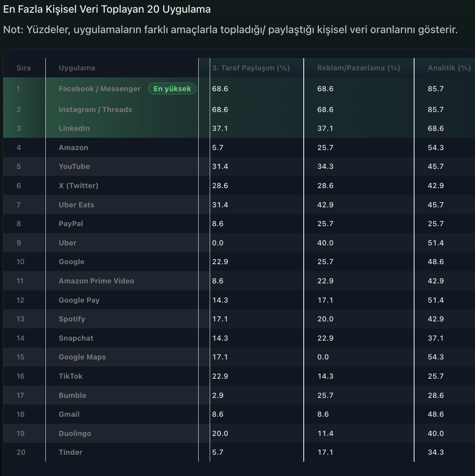The height and width of the screenshot is (476, 475).
Task: Select the Google Pay app name
Action: tap(79, 300)
